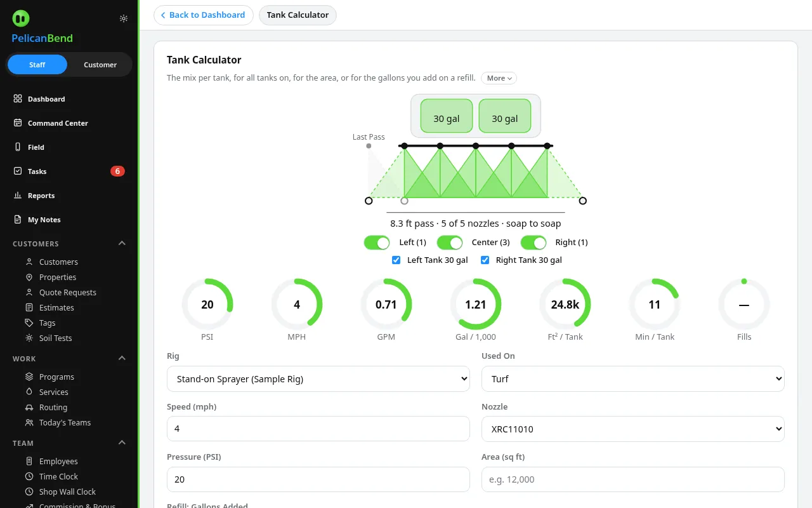Click the Field phone icon
This screenshot has width=812, height=508.
[18, 147]
